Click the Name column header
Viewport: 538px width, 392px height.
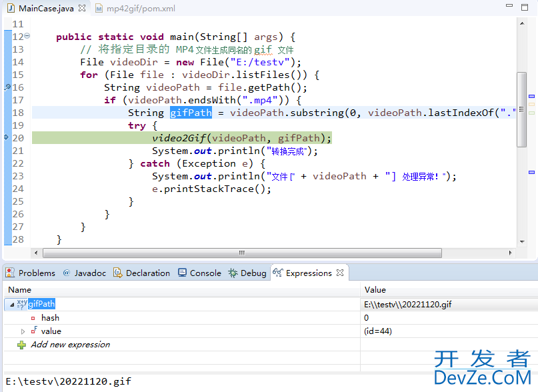click(182, 290)
